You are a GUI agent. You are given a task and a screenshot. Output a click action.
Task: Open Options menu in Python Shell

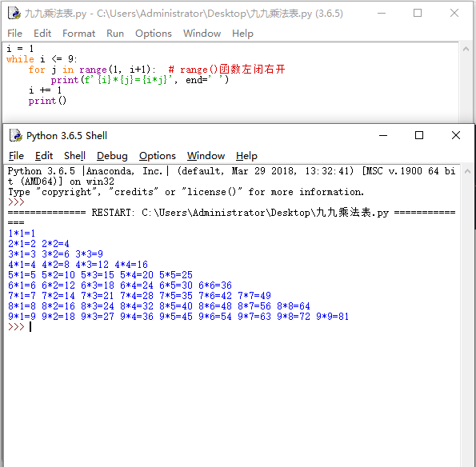point(158,156)
